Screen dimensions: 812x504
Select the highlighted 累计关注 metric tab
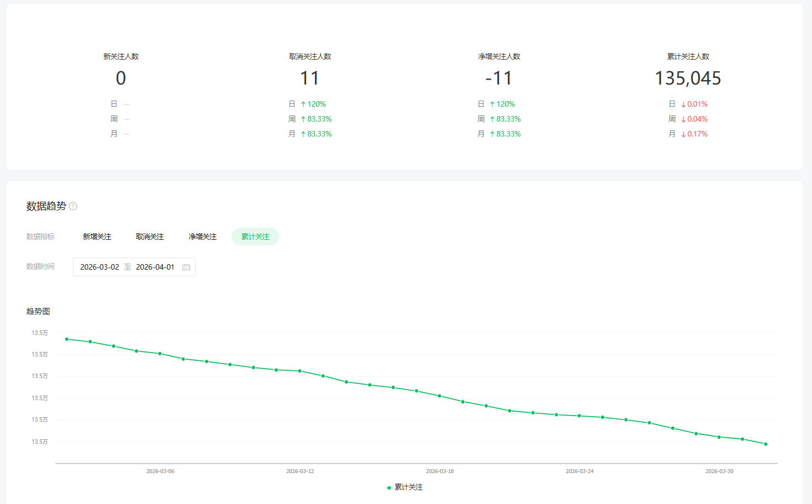click(x=255, y=237)
